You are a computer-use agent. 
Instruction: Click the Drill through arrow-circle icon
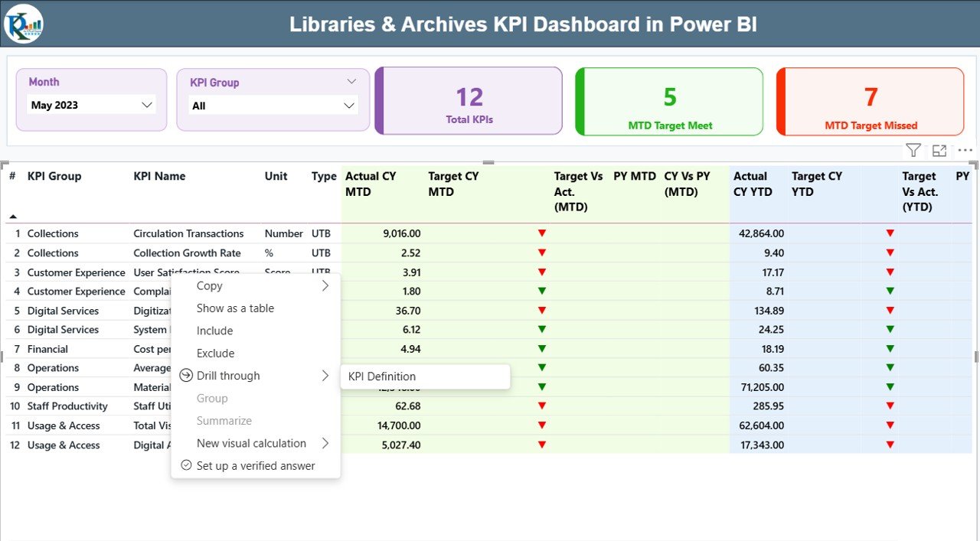185,376
